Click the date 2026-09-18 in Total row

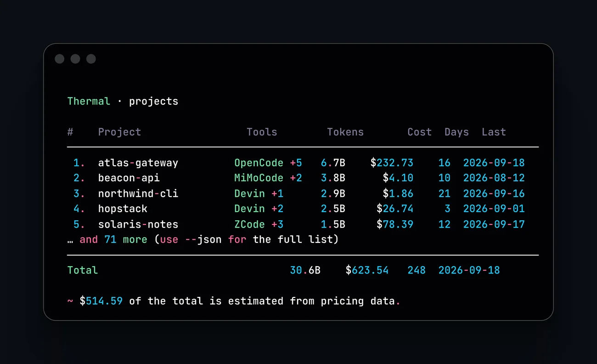(x=469, y=270)
